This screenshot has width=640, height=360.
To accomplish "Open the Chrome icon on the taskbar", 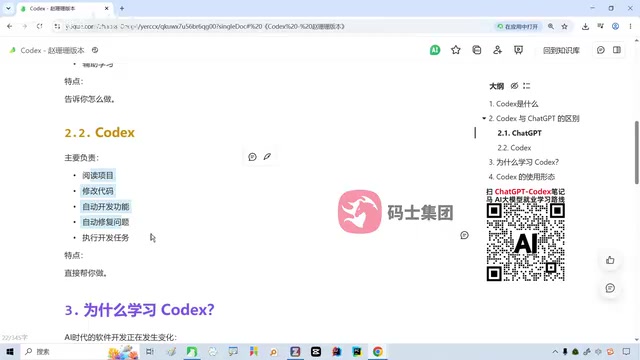I will (378, 351).
